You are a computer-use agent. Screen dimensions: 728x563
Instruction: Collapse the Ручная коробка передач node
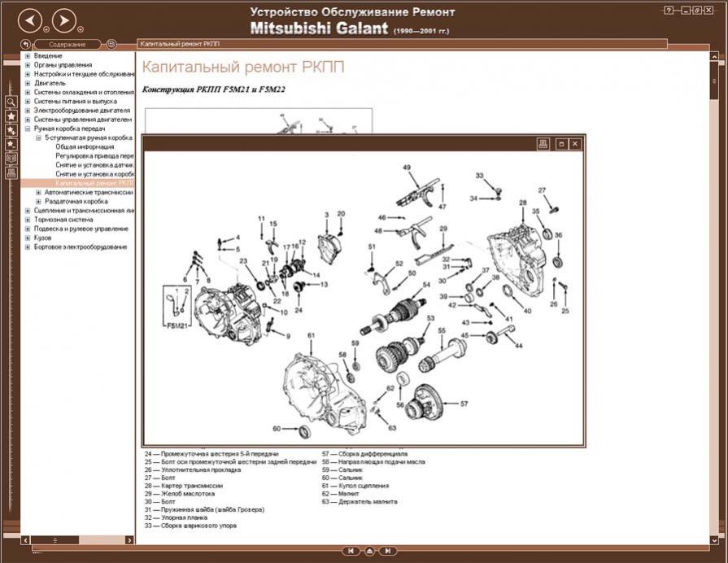coord(28,129)
